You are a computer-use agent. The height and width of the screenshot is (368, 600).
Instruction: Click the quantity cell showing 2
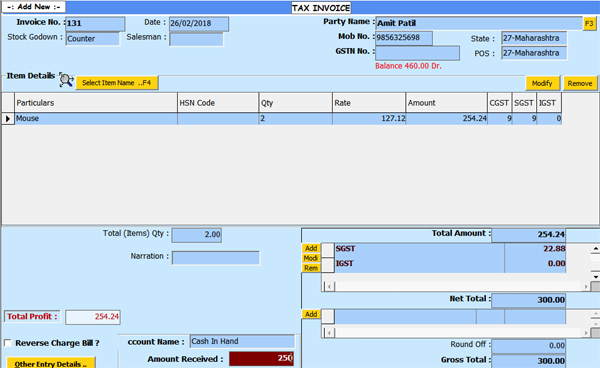[296, 119]
